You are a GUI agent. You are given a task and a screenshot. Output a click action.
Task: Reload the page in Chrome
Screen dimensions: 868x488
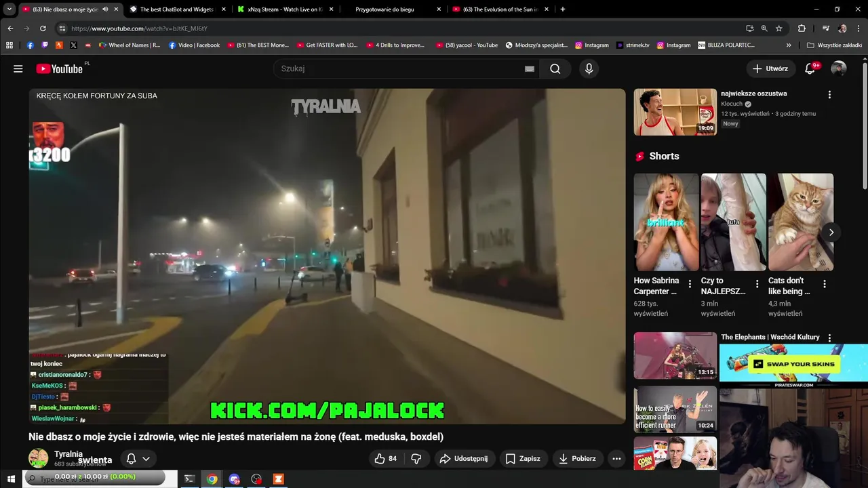(43, 28)
